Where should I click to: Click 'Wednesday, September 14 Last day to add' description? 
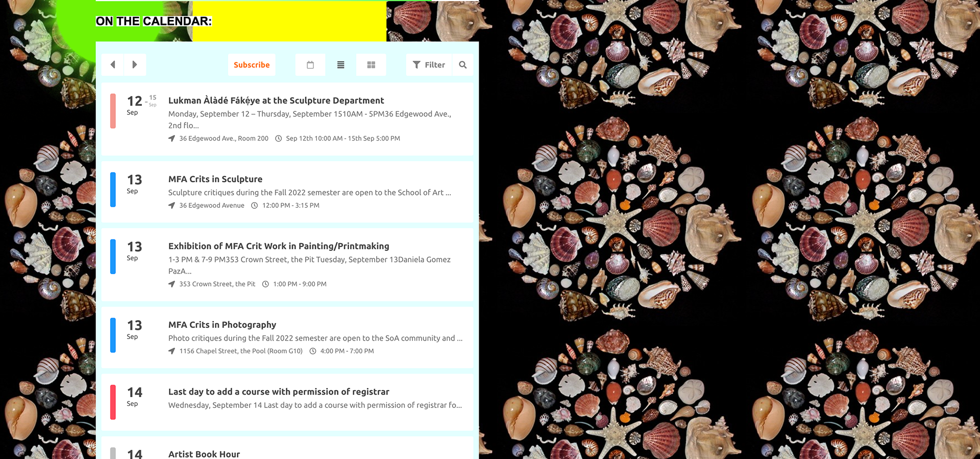pyautogui.click(x=315, y=405)
